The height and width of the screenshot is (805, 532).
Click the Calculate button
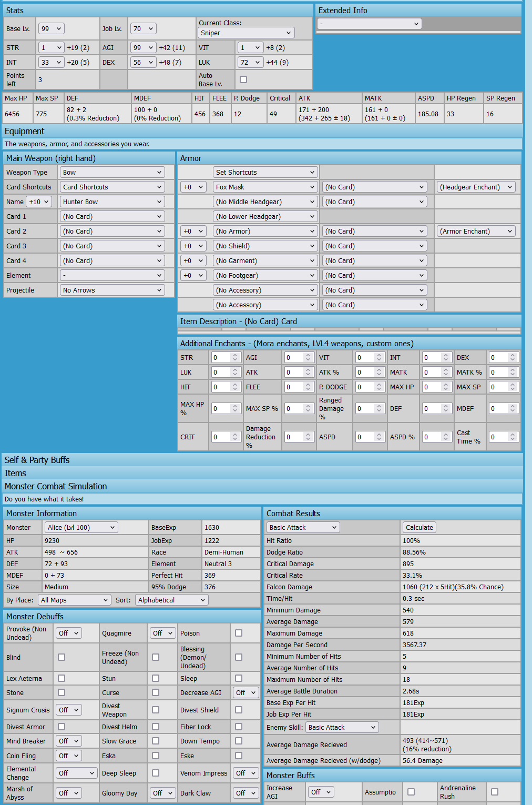pyautogui.click(x=420, y=528)
